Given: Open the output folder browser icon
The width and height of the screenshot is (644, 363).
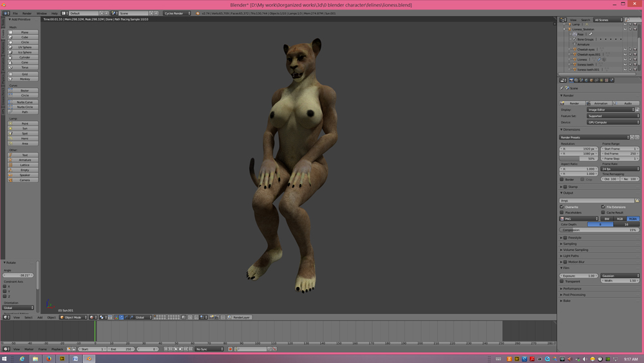Looking at the screenshot, I should (637, 200).
